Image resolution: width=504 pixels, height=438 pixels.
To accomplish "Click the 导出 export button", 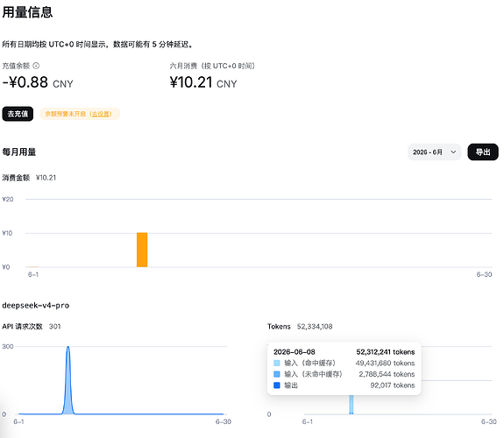I will pyautogui.click(x=483, y=152).
